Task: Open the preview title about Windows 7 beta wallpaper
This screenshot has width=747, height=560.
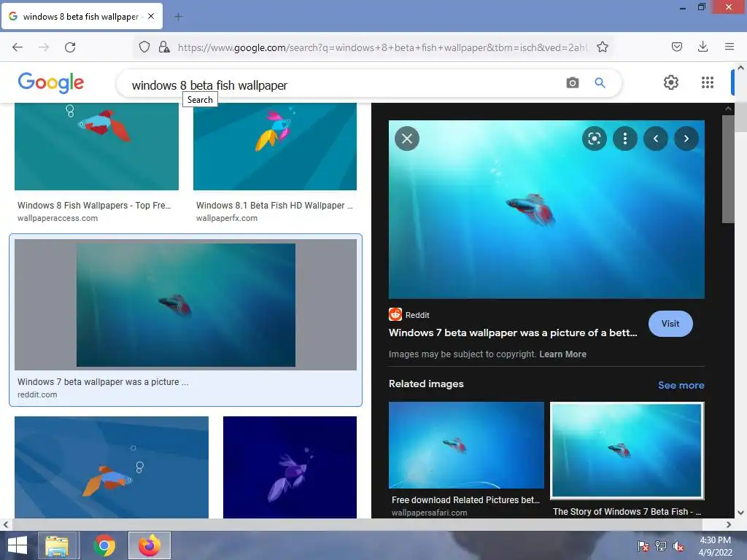Action: point(513,332)
